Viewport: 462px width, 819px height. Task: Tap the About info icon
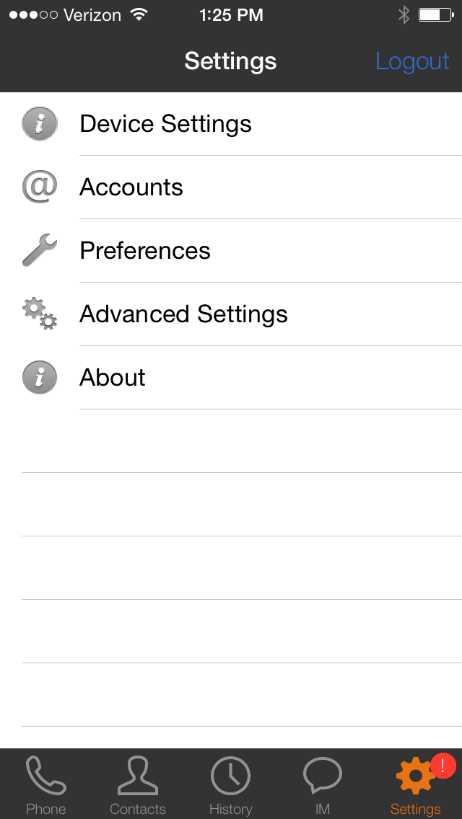coord(40,377)
